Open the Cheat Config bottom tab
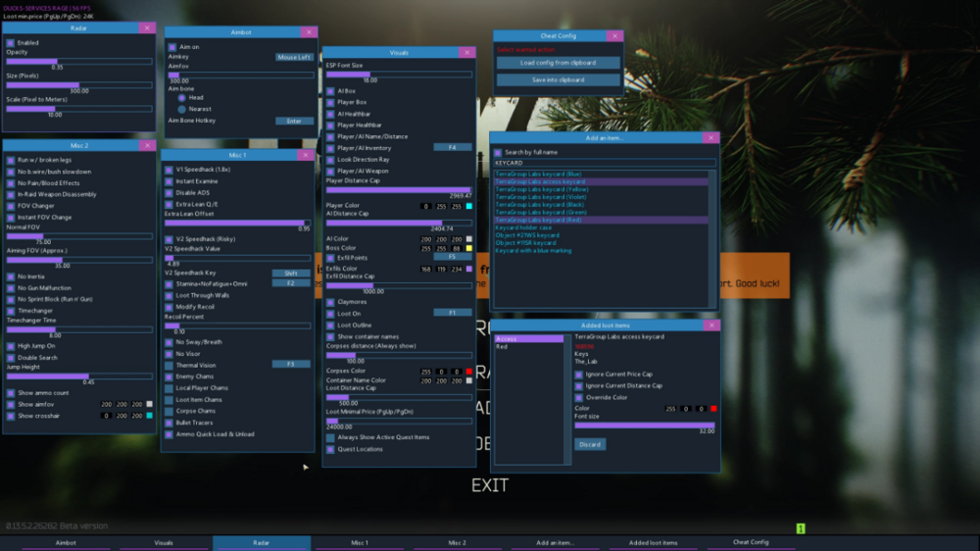The image size is (980, 551). 751,542
